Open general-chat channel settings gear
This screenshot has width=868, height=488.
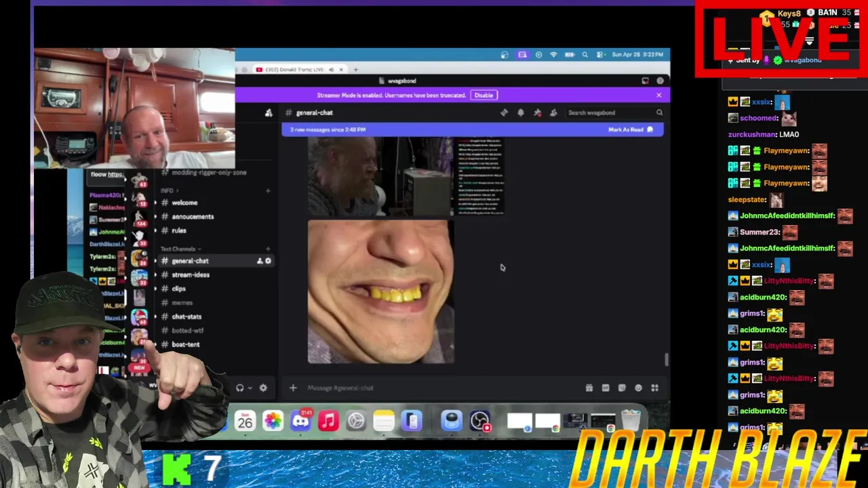[268, 261]
